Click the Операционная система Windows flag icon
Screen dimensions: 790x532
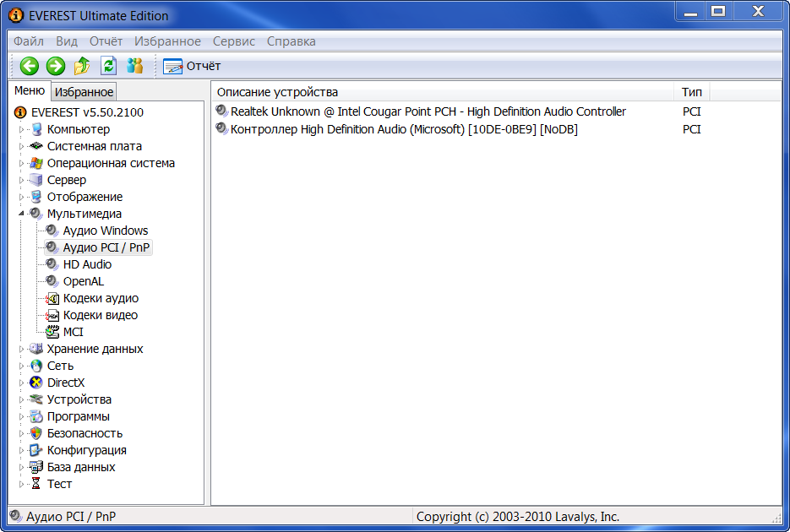point(36,163)
